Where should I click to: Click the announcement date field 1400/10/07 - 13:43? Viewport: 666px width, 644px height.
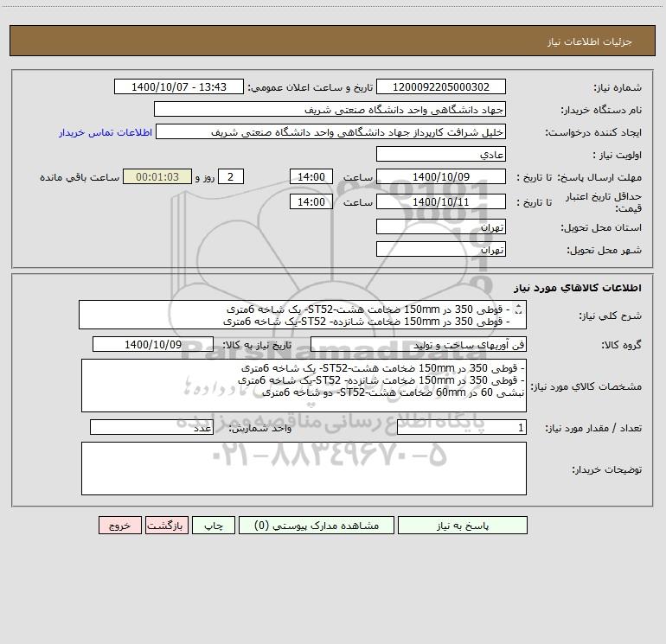pyautogui.click(x=179, y=86)
